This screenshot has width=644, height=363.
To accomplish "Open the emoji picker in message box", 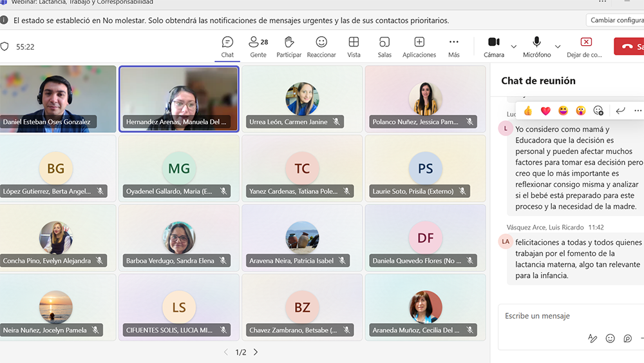I will 610,338.
